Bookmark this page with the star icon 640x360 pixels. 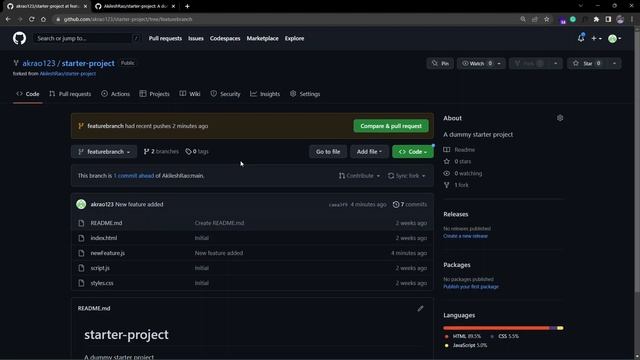547,19
